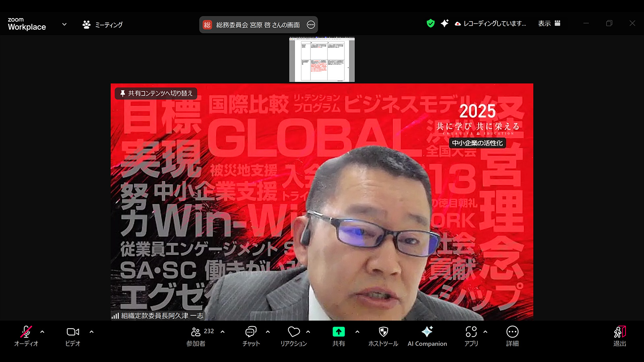Open the Reactions heart button
The width and height of the screenshot is (644, 362).
tap(294, 336)
